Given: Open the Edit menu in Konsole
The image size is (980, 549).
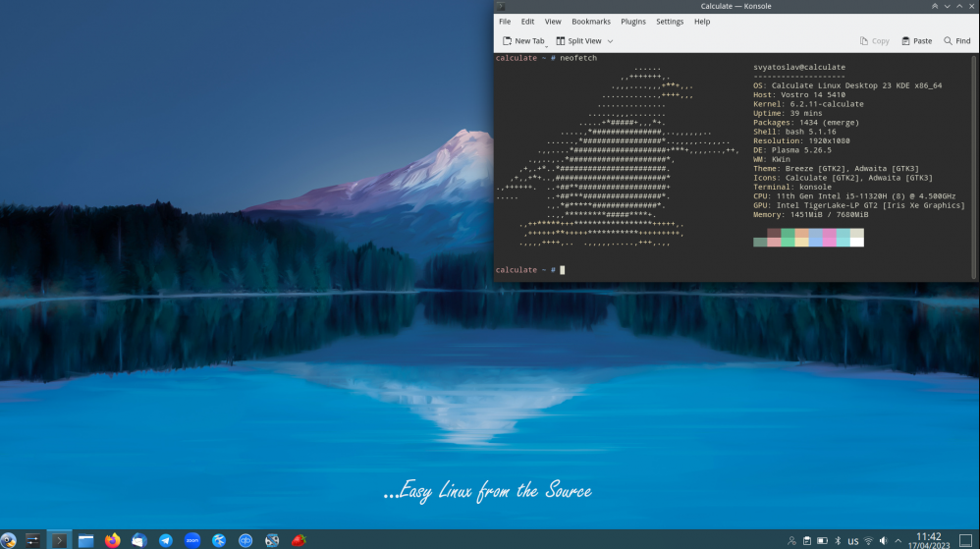Looking at the screenshot, I should click(x=527, y=22).
